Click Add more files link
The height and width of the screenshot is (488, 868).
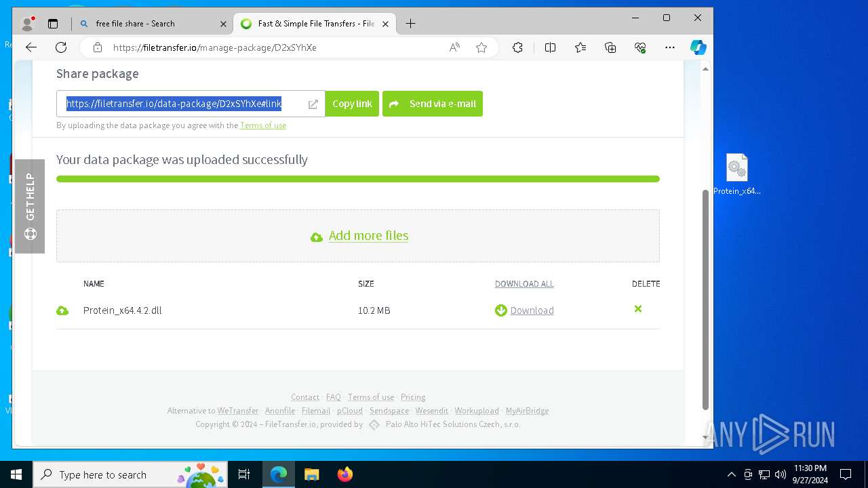coord(368,236)
